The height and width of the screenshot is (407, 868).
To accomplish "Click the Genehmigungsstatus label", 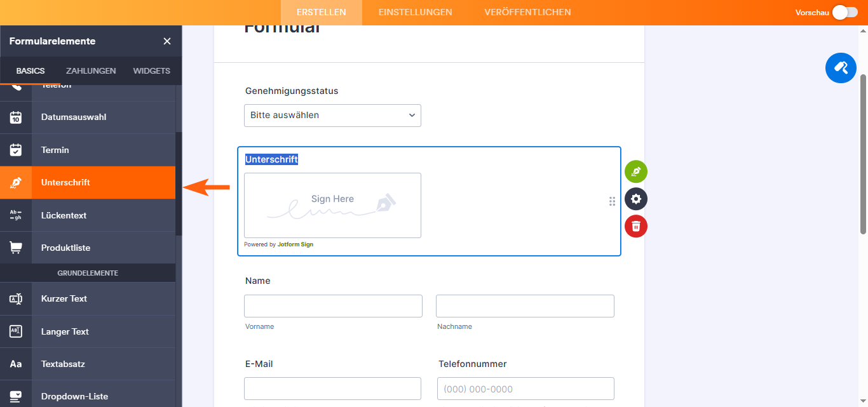I will (292, 91).
